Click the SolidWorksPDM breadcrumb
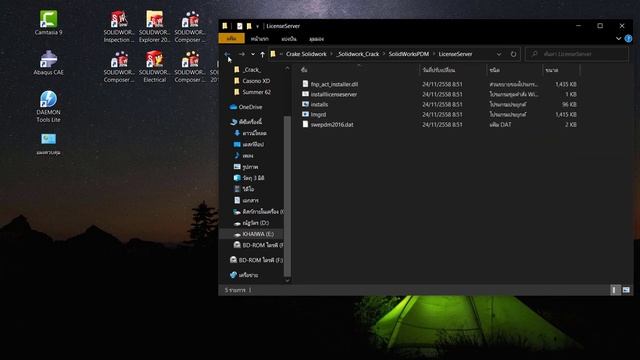640x360 pixels. click(409, 54)
